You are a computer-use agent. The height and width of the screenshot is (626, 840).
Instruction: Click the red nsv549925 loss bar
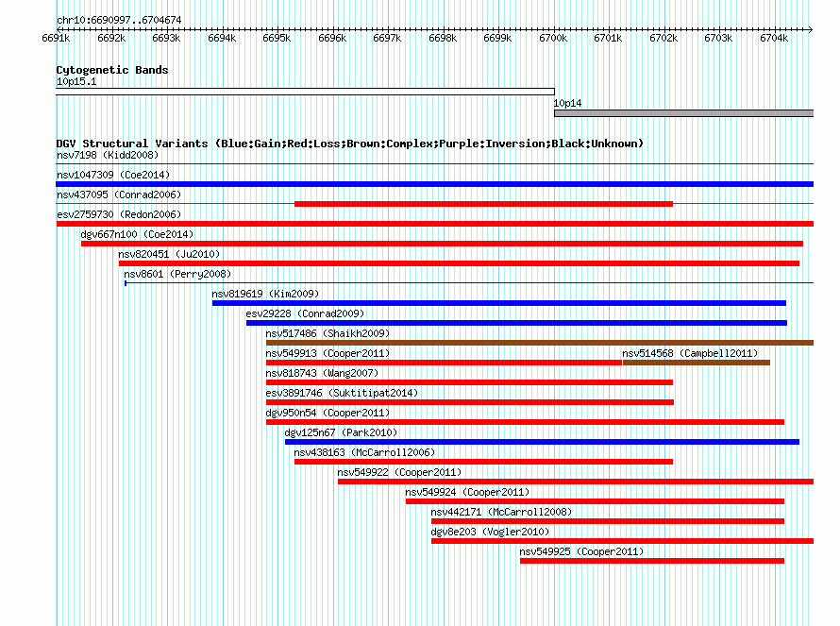652,561
